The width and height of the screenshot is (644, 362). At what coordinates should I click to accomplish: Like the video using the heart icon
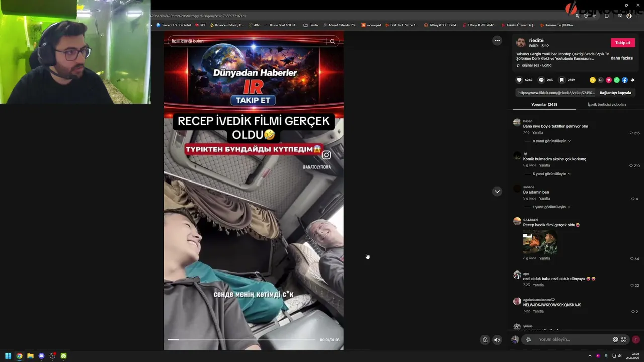pos(519,80)
